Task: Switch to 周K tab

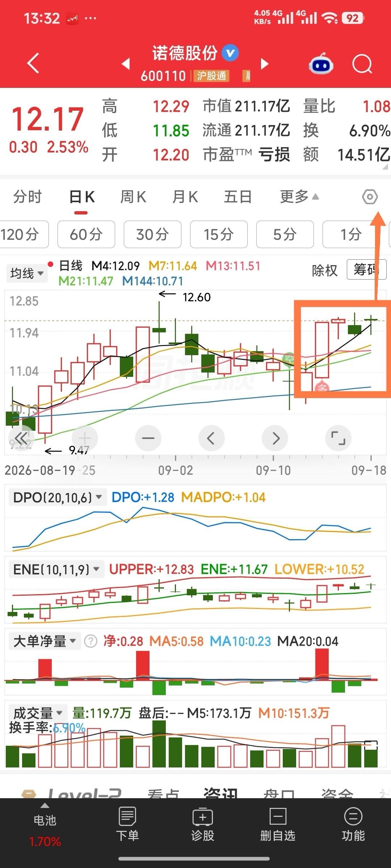Action: [133, 197]
